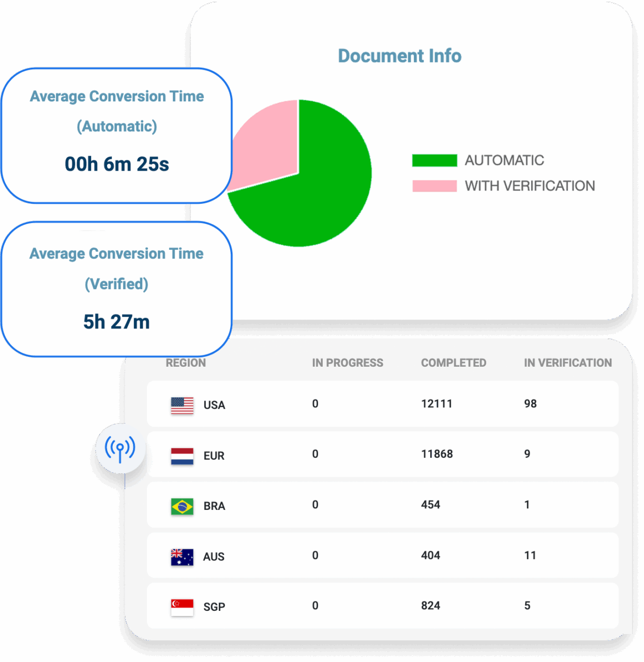Expand the COMPLETED column header
The width and height of the screenshot is (644, 662).
tap(454, 363)
